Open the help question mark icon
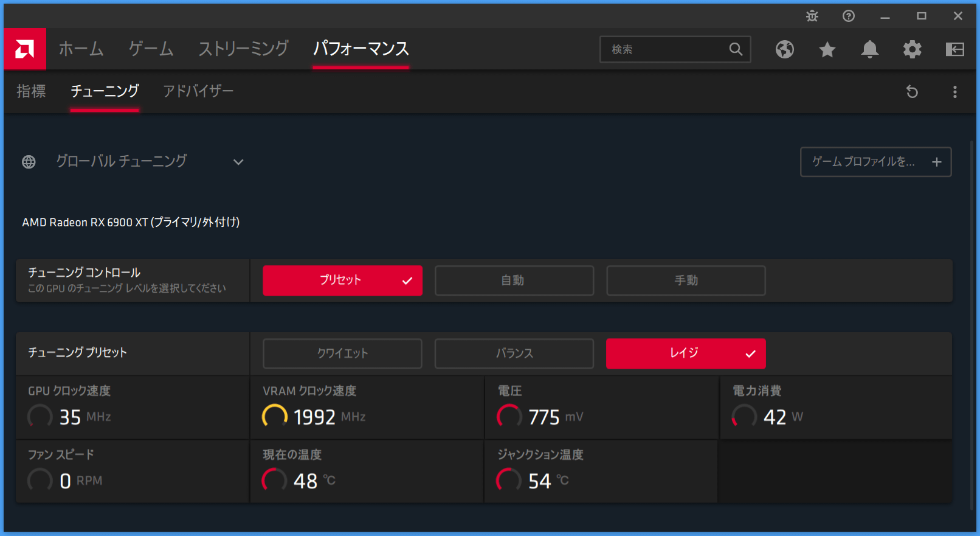 849,16
